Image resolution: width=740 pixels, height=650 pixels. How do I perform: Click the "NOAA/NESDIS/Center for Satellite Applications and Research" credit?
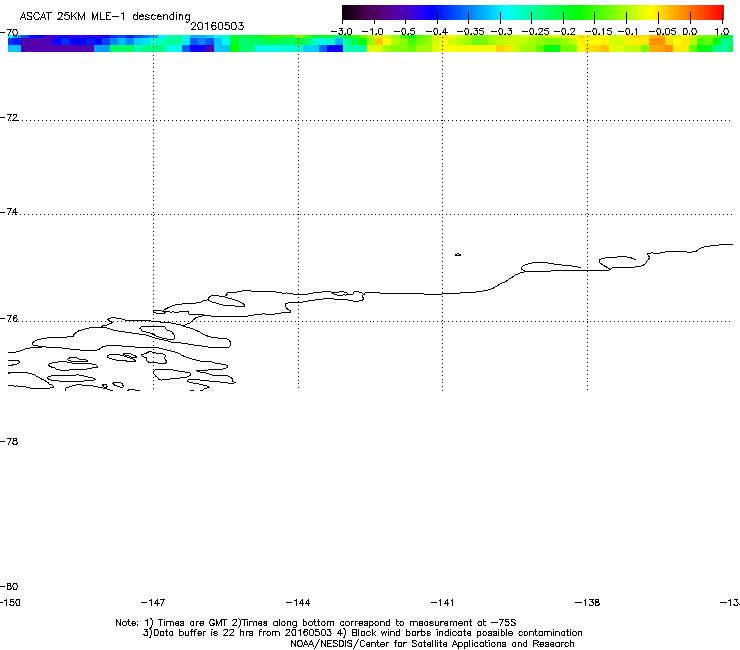pyautogui.click(x=432, y=644)
